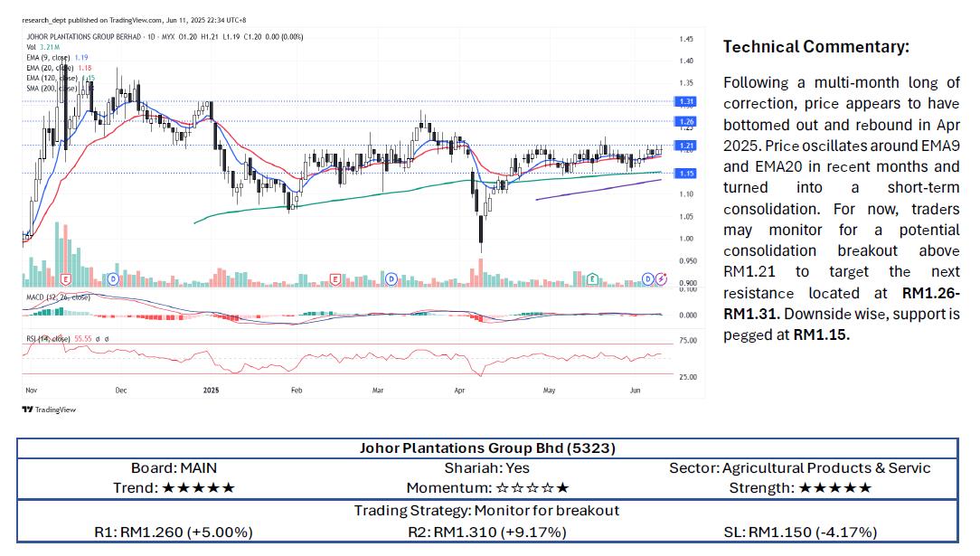Click the Mar label on time axis
This screenshot has width=980, height=556.
(378, 391)
